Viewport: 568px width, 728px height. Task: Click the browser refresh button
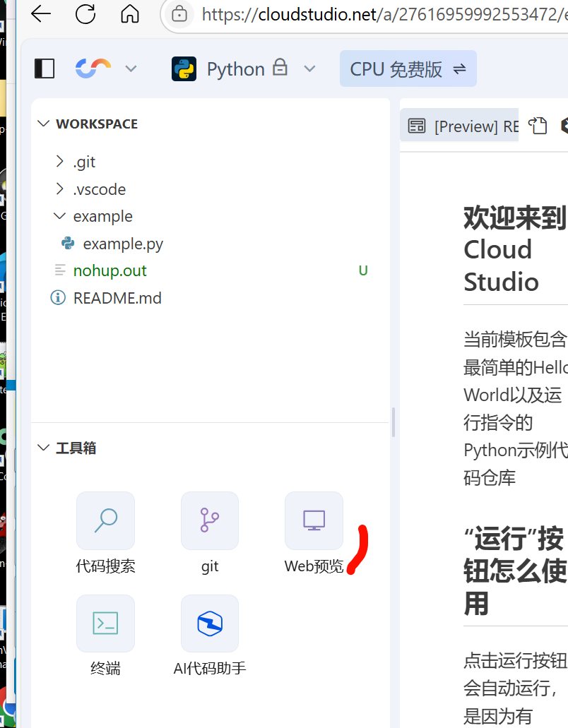[x=85, y=14]
